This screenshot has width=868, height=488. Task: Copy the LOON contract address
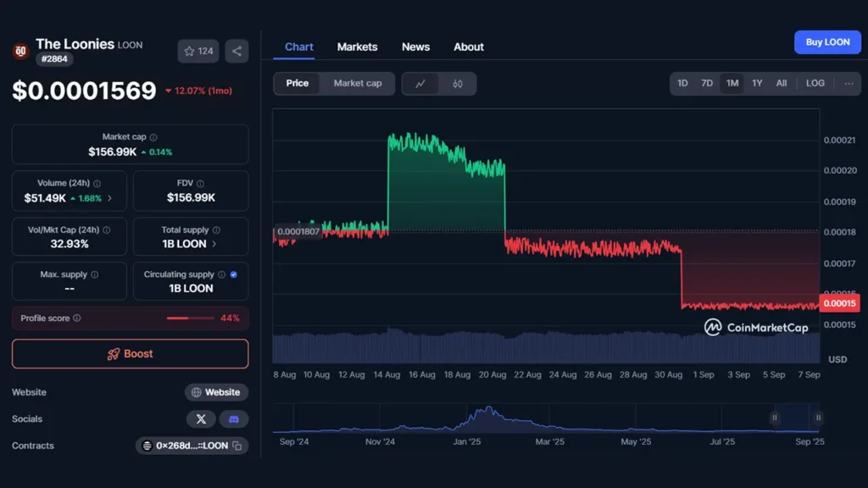[x=237, y=446]
